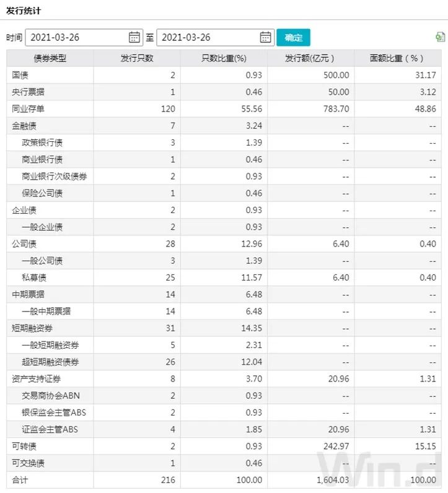Sort by the 面额比重(%) column header
This screenshot has width=448, height=493.
pyautogui.click(x=397, y=58)
